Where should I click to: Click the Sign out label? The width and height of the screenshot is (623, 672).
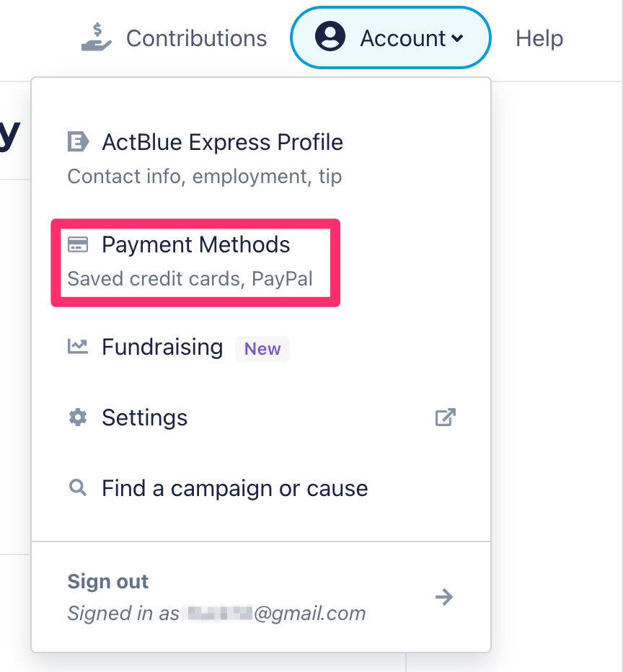pos(107,582)
